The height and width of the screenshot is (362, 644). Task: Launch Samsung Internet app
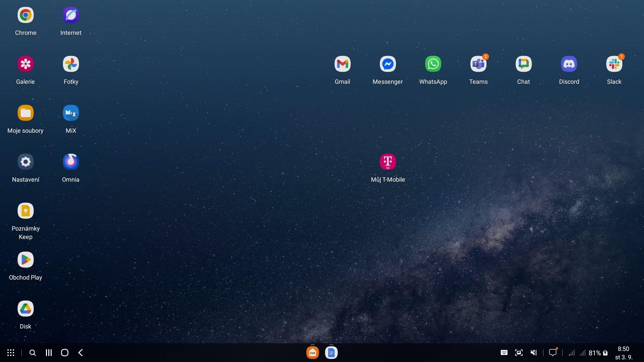[x=71, y=15]
